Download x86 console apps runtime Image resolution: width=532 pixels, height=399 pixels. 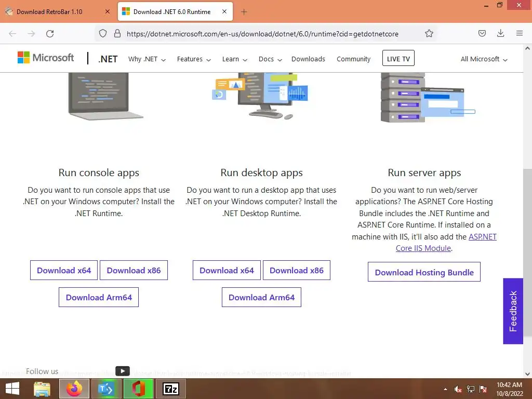pyautogui.click(x=134, y=270)
